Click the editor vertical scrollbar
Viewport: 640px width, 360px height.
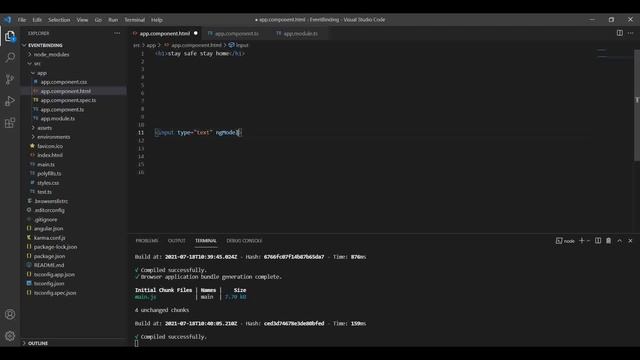pos(637,105)
